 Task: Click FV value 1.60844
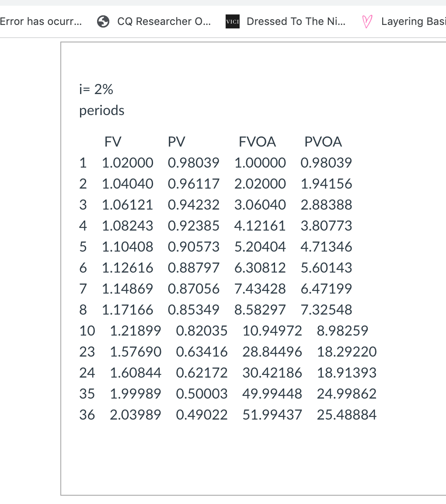(136, 373)
